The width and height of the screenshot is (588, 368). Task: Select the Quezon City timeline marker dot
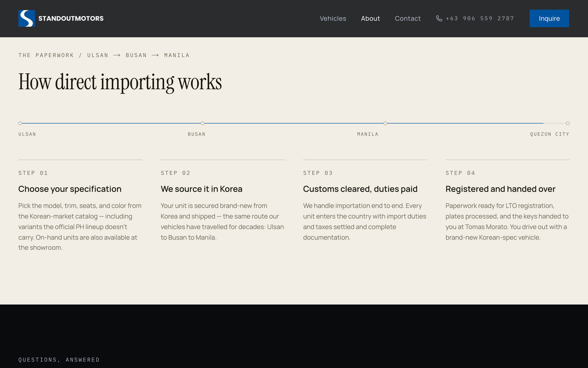click(567, 123)
